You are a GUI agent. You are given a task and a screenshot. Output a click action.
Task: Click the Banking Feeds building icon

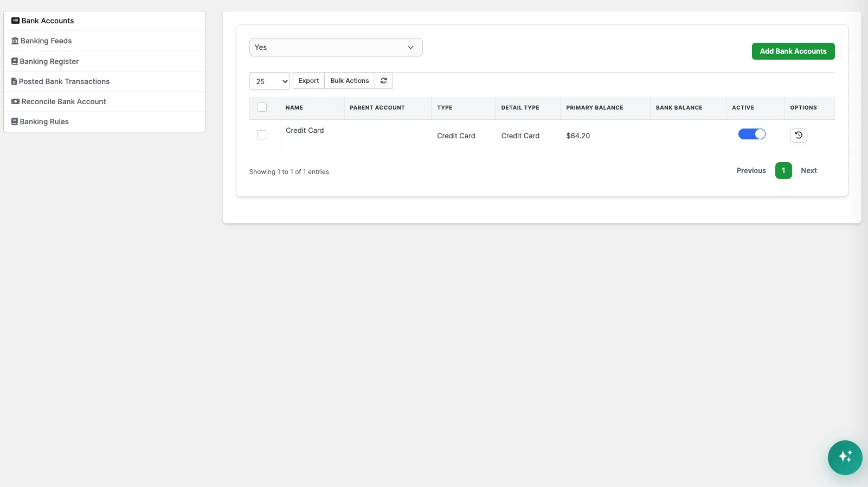[x=15, y=41]
